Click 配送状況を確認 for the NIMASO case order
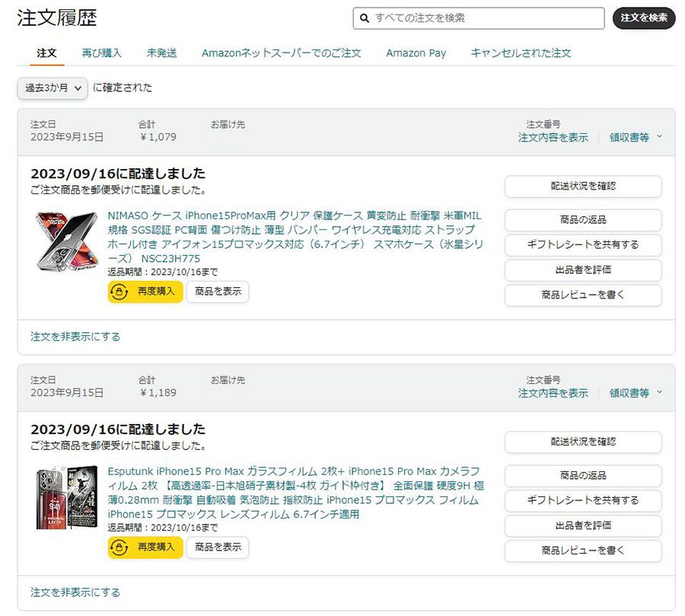 [x=583, y=187]
